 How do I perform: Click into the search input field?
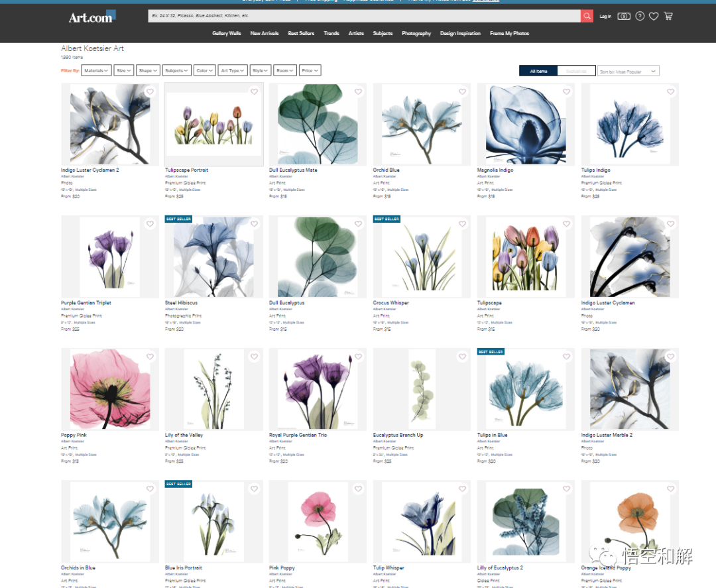[365, 16]
